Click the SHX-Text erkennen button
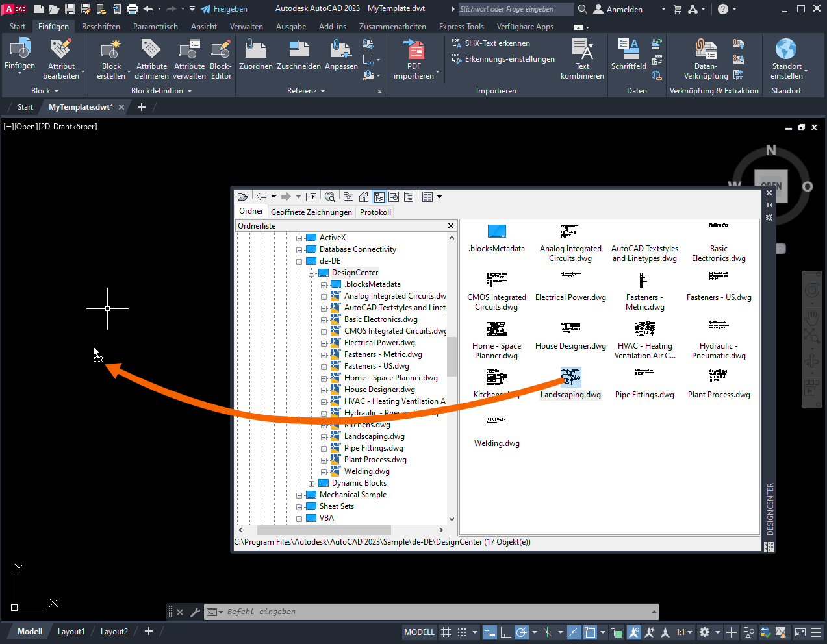 (x=491, y=43)
